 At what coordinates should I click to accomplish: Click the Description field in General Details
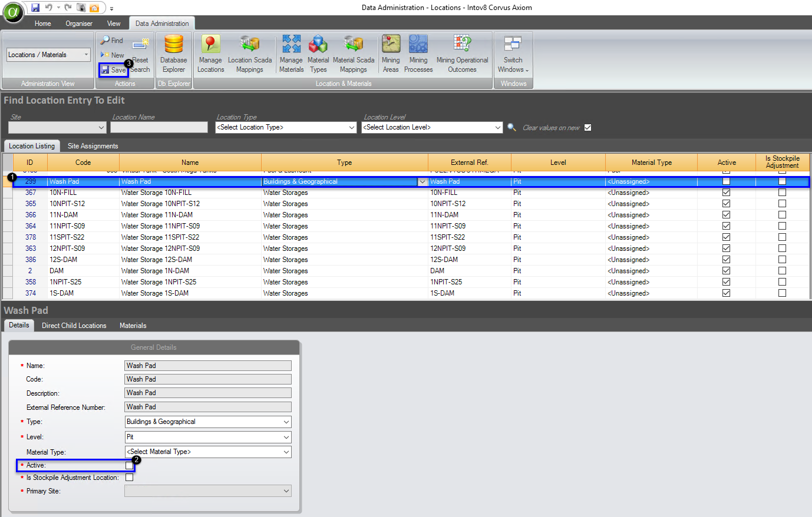(208, 393)
